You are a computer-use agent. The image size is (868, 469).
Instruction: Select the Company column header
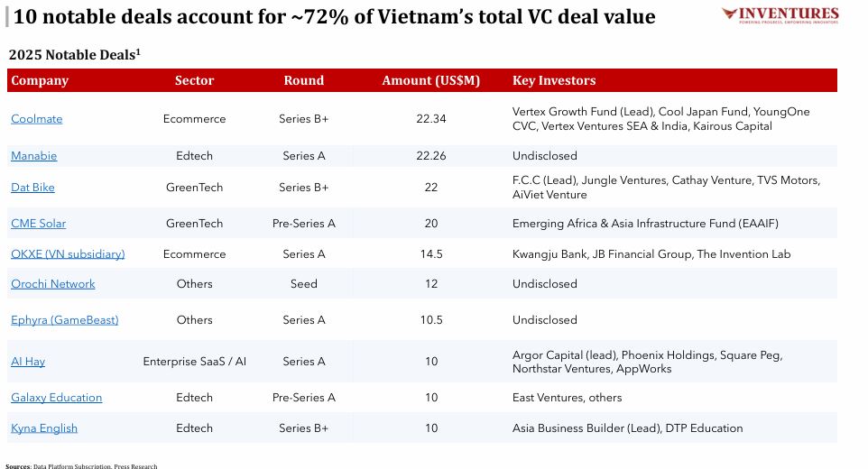(x=40, y=80)
